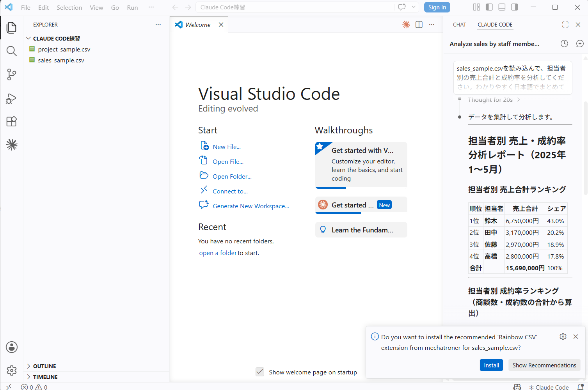This screenshot has width=588, height=390.
Task: Open sales_sample.csv in the explorer
Action: (x=61, y=60)
